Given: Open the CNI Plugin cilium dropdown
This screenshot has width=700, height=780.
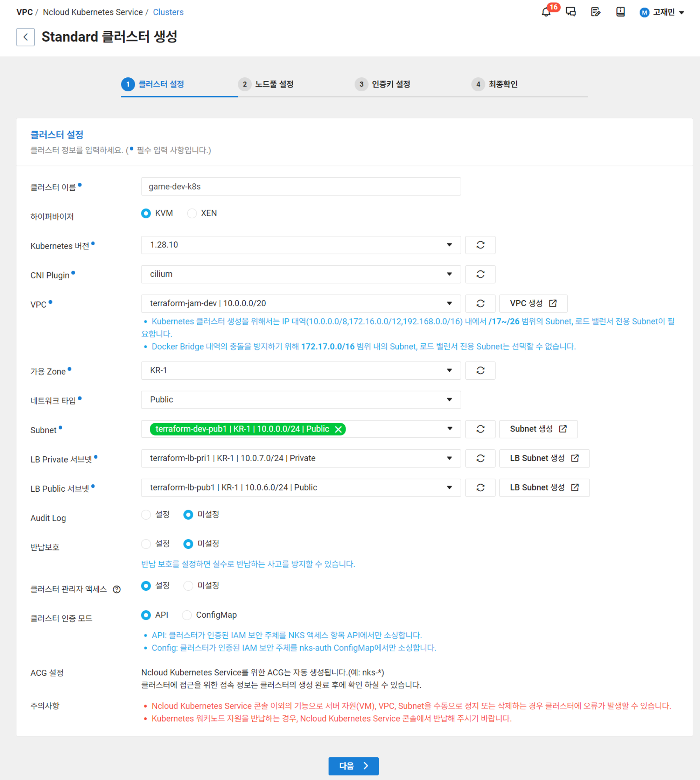Looking at the screenshot, I should click(x=300, y=274).
